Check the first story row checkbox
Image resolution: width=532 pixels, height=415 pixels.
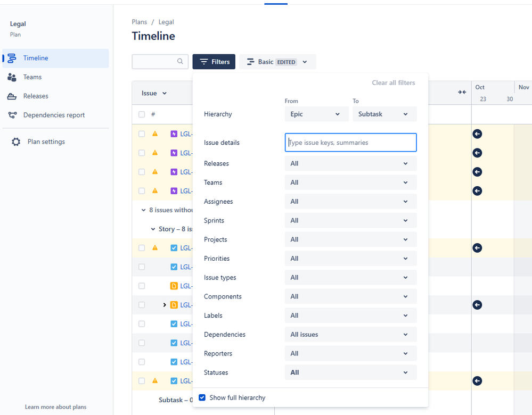[x=142, y=248]
